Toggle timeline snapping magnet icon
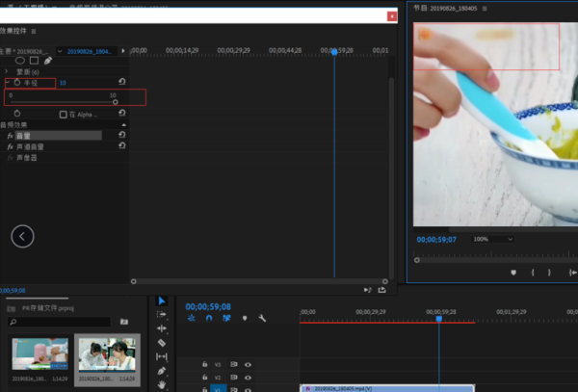The width and height of the screenshot is (578, 392). [209, 318]
